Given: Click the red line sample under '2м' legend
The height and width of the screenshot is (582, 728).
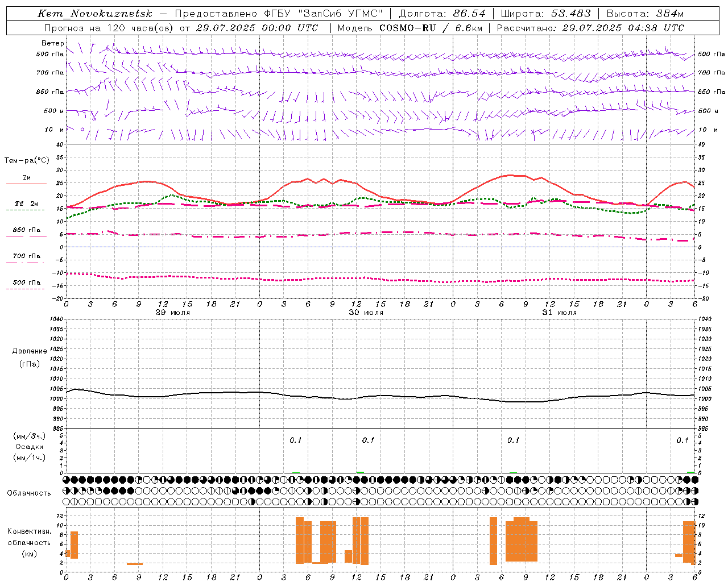Looking at the screenshot, I should (x=26, y=184).
